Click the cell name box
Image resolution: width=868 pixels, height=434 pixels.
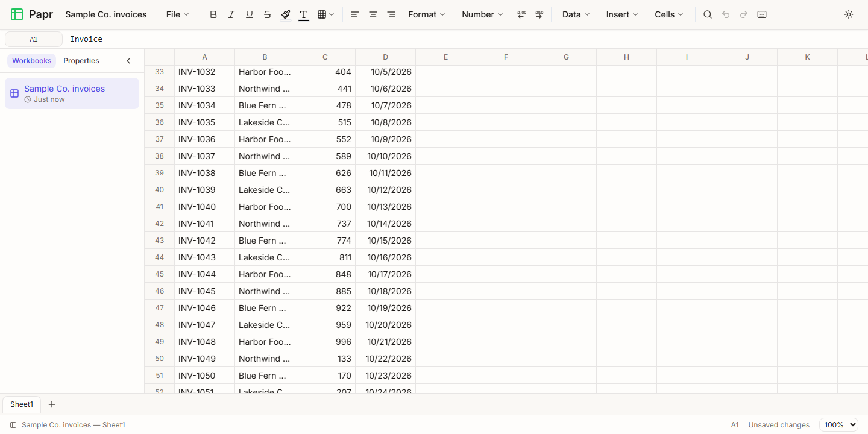point(34,39)
